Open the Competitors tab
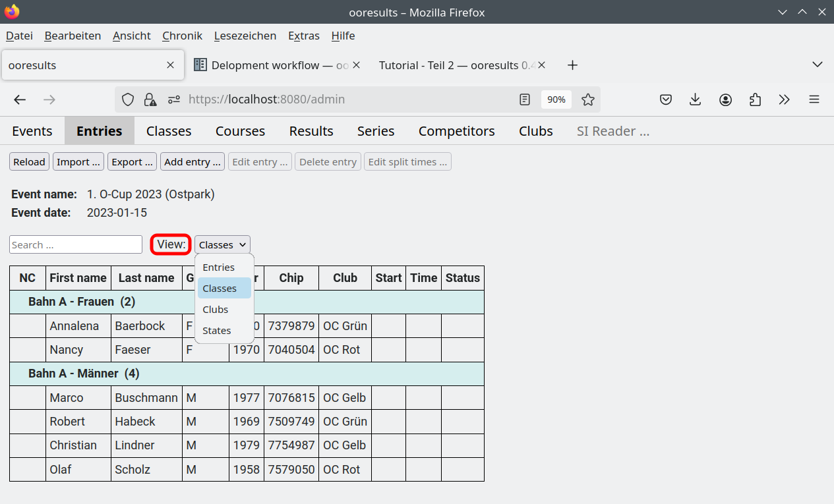Image resolution: width=834 pixels, height=504 pixels. (x=457, y=131)
